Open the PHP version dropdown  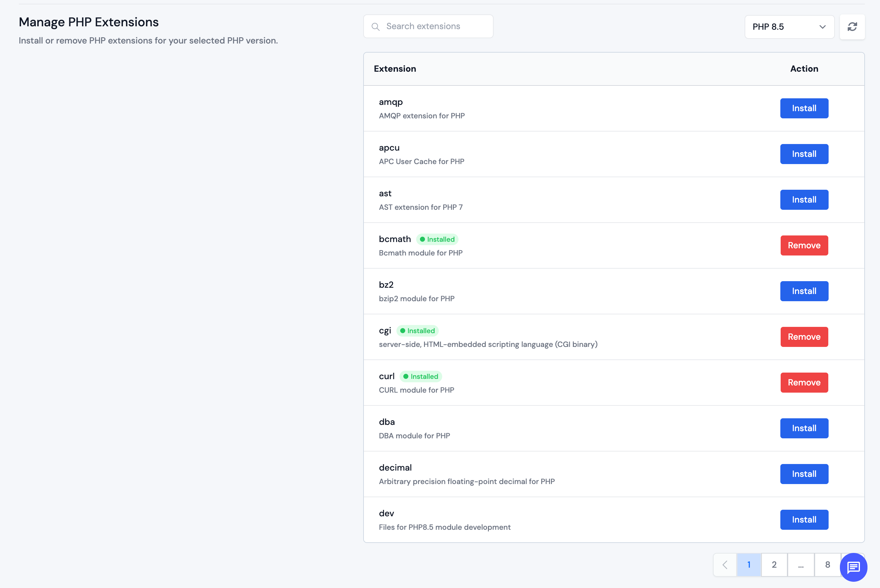[789, 27]
